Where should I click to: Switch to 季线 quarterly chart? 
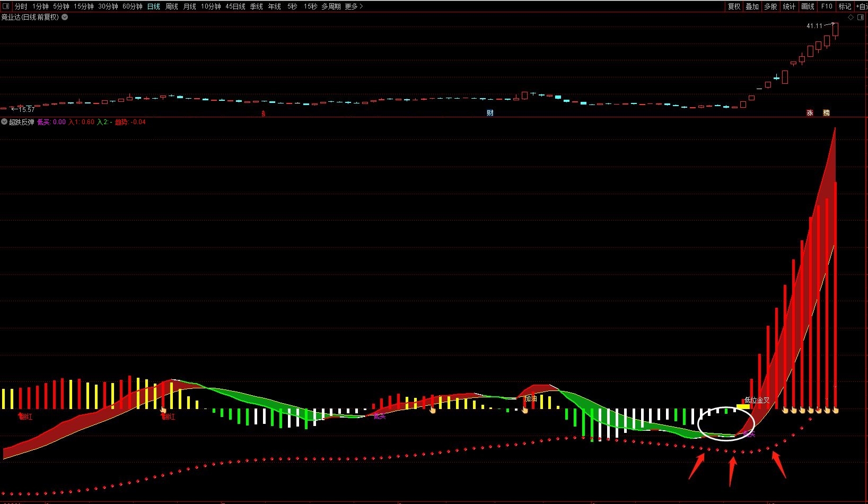coord(257,6)
